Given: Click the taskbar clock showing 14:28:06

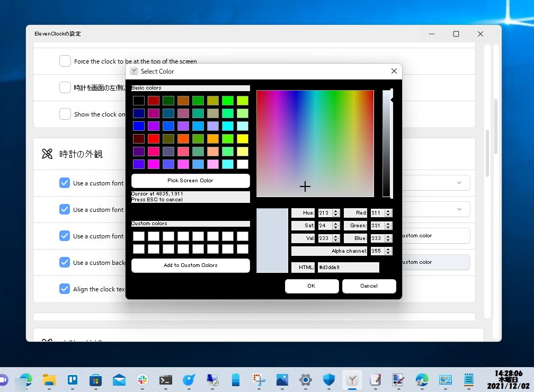Looking at the screenshot, I should point(508,379).
